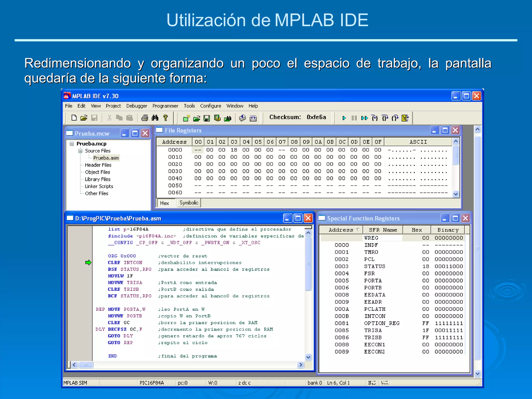Click the OPTION_REG register row
Viewport: 532px width, 399px height.
tap(393, 323)
